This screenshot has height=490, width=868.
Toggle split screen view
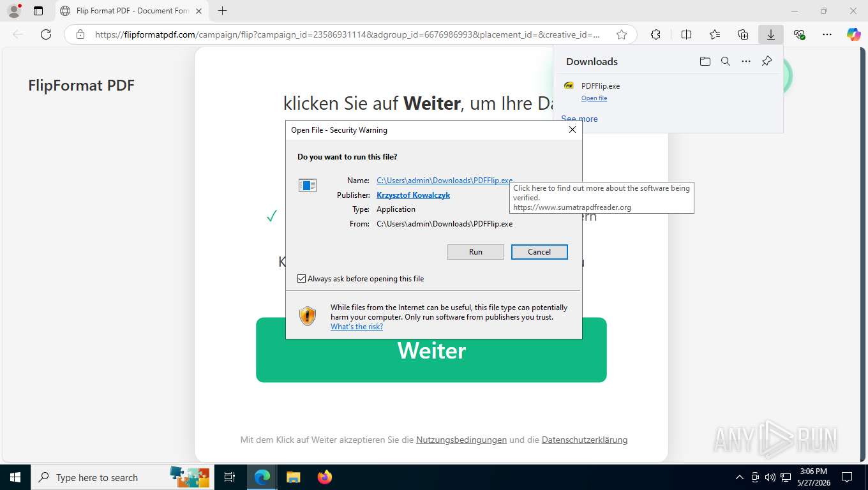pos(686,34)
